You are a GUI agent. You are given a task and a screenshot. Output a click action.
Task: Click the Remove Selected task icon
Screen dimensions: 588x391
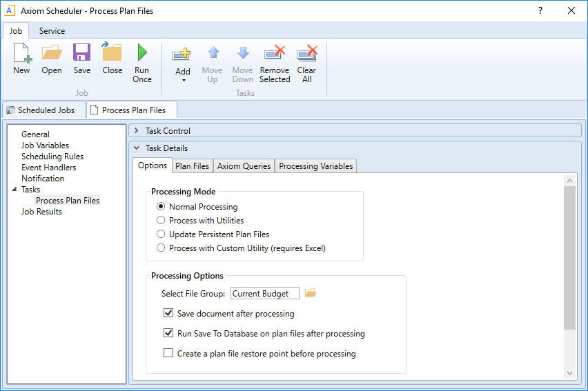(275, 53)
